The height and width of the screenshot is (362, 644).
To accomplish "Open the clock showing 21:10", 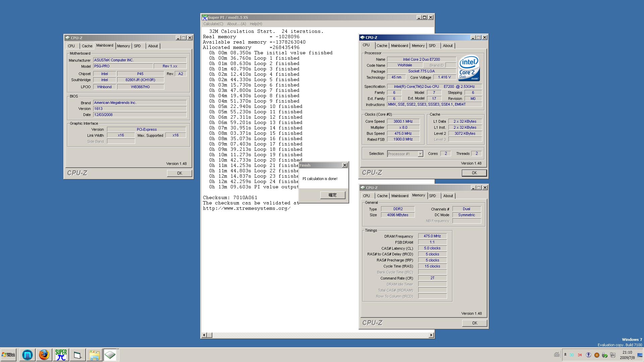I will point(627,355).
